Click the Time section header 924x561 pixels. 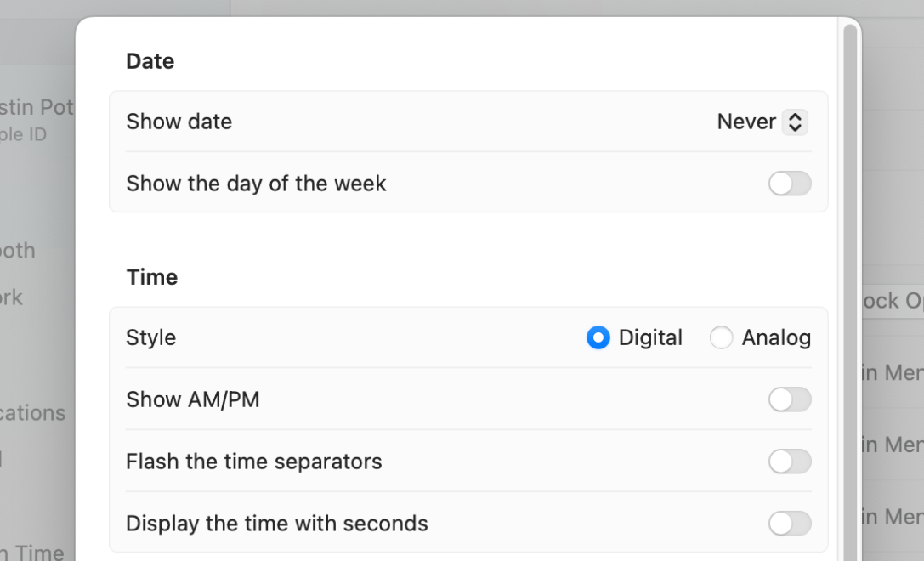(151, 276)
